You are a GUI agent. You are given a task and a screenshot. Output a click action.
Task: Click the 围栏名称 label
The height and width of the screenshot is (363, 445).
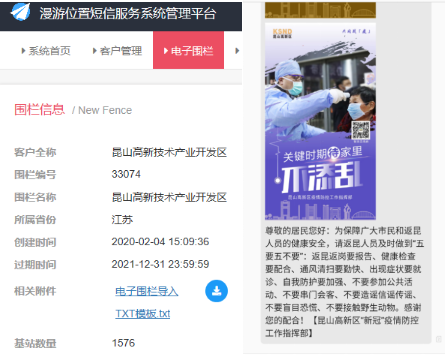coord(35,197)
